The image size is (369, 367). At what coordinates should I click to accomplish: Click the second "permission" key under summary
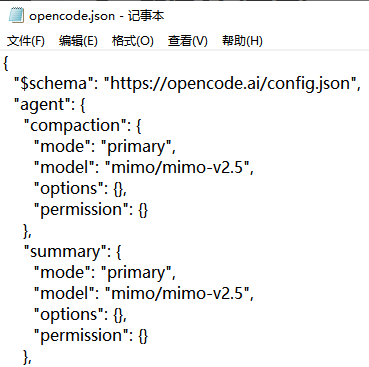tap(81, 336)
